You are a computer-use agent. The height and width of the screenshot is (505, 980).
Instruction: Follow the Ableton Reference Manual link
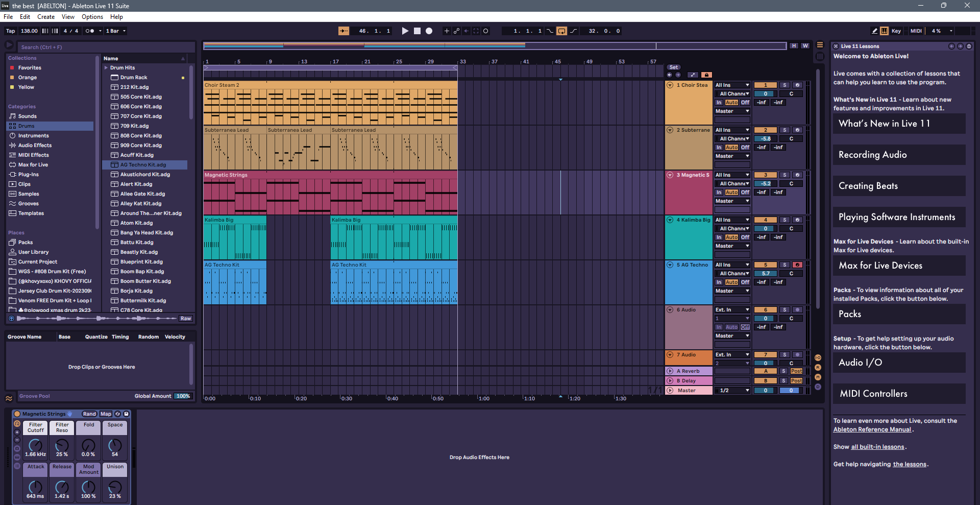click(872, 430)
